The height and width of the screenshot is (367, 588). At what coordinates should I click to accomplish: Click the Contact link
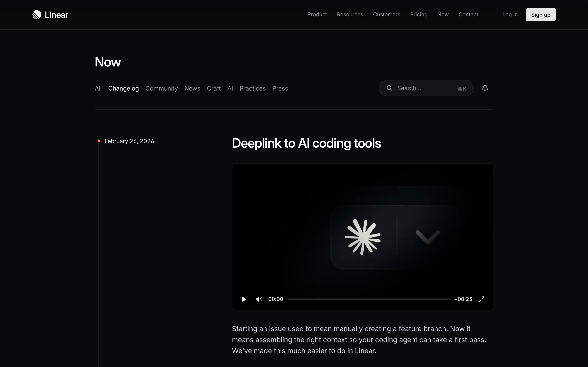coord(468,14)
